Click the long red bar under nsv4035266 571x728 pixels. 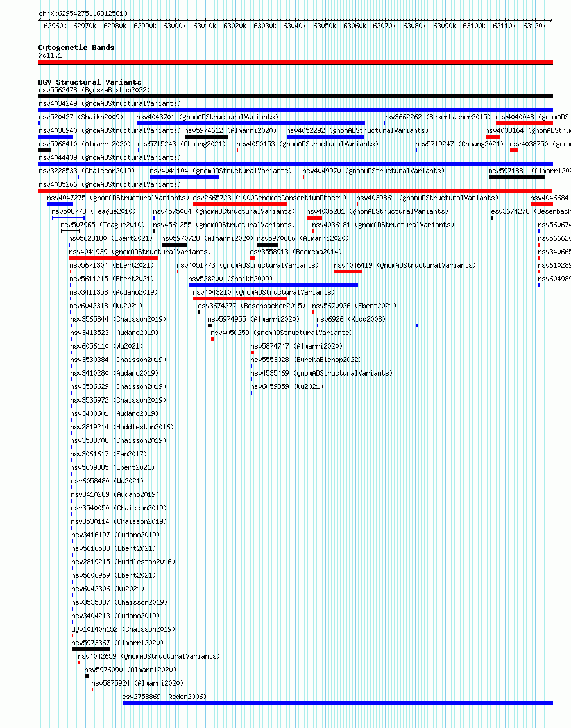296,191
